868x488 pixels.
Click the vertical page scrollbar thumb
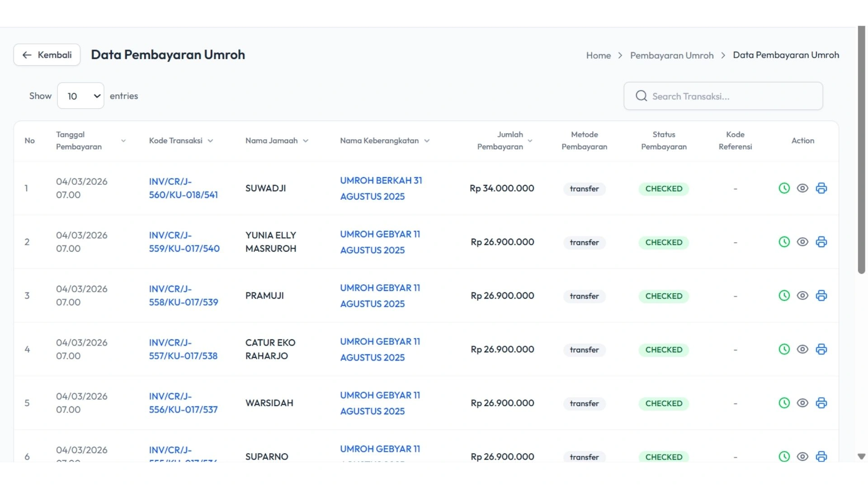861,149
